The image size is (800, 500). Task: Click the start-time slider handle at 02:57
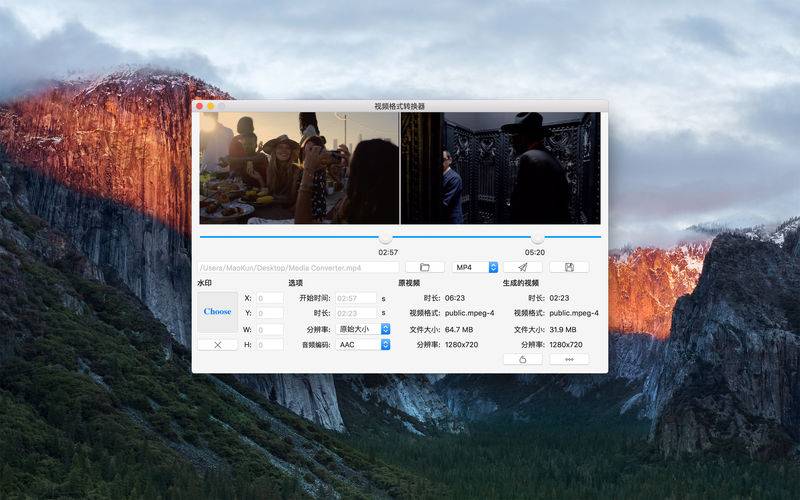pos(386,238)
